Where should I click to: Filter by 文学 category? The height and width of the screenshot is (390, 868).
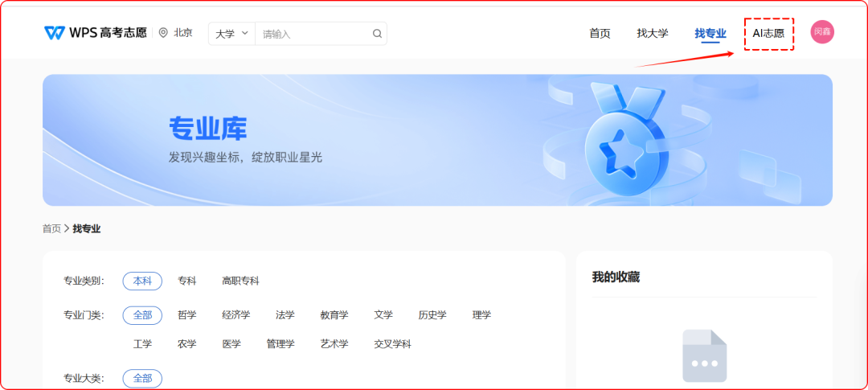tap(383, 315)
